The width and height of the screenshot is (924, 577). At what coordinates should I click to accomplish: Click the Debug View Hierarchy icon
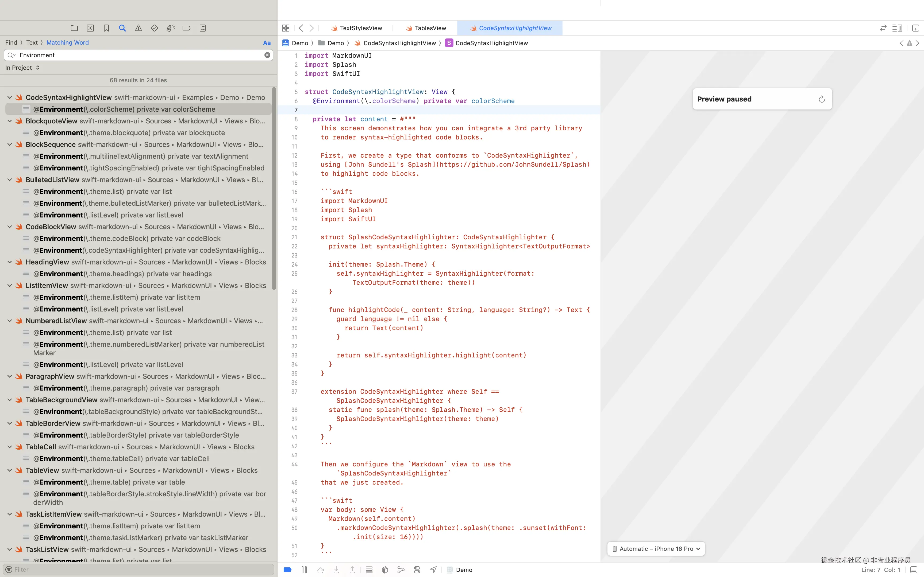click(x=385, y=570)
